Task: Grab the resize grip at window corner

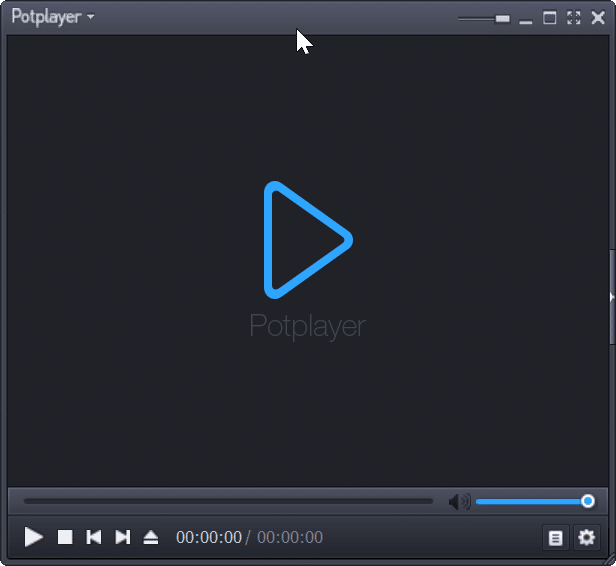Action: tap(610, 560)
